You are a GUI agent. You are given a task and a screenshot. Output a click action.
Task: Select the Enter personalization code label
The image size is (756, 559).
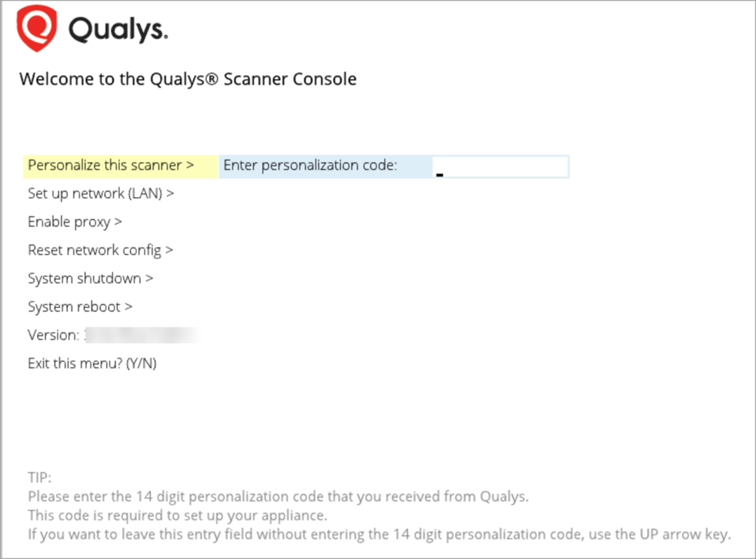coord(310,165)
